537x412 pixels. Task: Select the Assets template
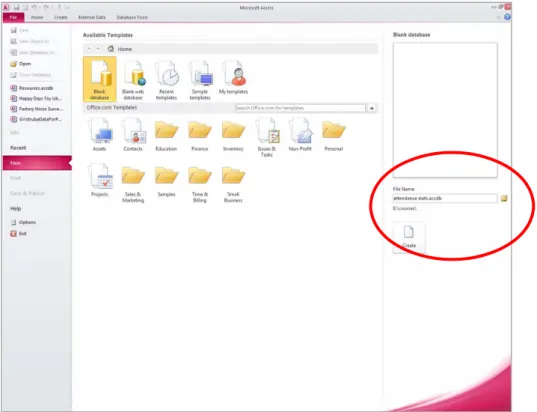[100, 134]
